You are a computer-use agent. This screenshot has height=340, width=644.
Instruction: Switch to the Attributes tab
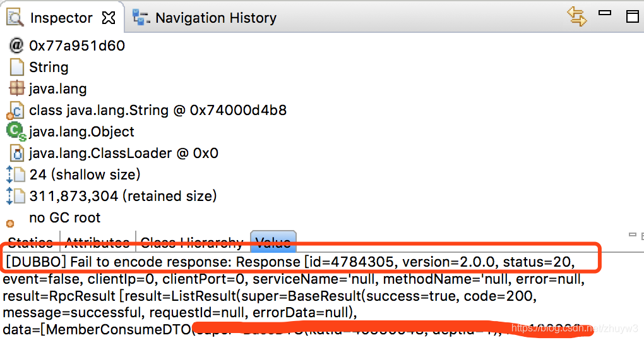click(x=98, y=242)
